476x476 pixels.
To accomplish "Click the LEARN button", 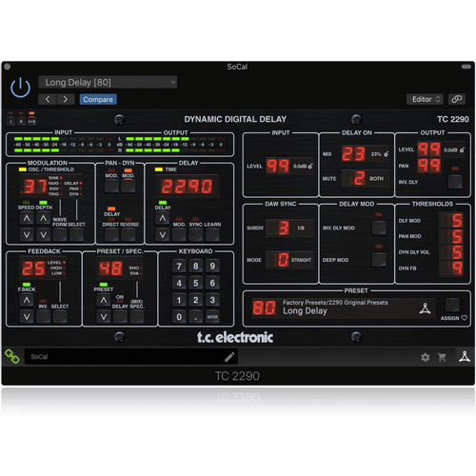I will 212,234.
